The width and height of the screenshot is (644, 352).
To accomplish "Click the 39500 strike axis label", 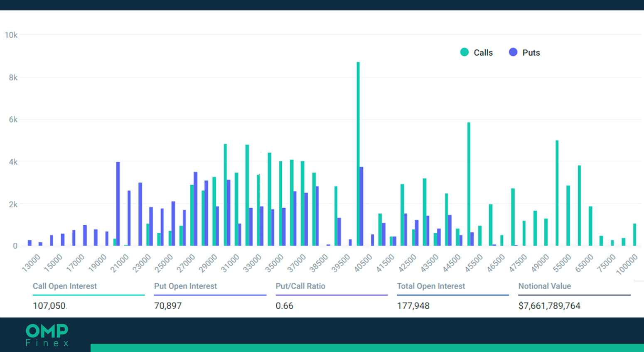I will pyautogui.click(x=341, y=263).
